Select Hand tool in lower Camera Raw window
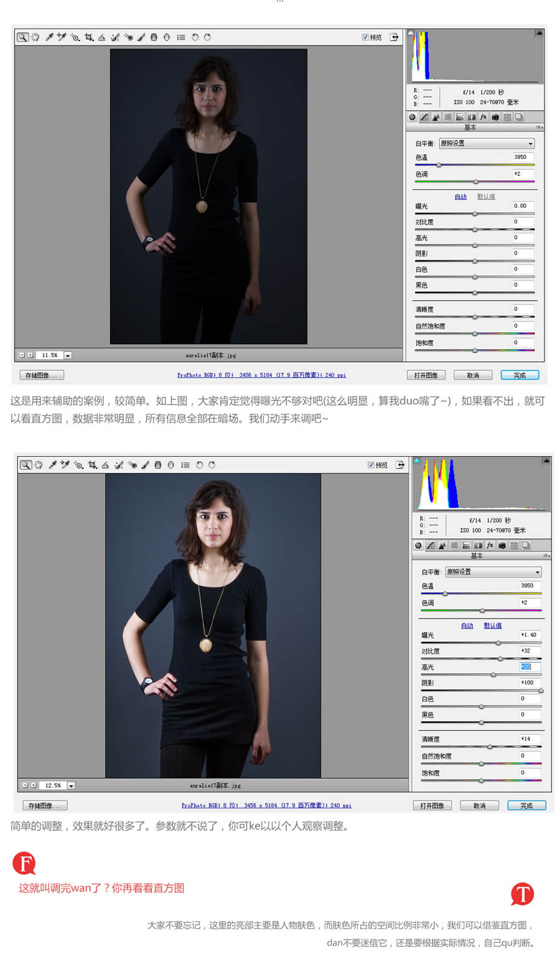The height and width of the screenshot is (957, 560). (x=39, y=465)
